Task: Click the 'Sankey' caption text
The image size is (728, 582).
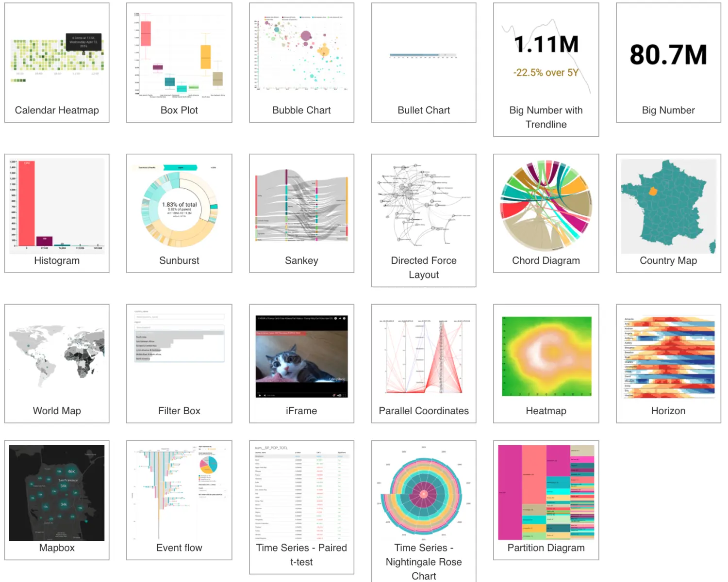Action: [x=301, y=260]
